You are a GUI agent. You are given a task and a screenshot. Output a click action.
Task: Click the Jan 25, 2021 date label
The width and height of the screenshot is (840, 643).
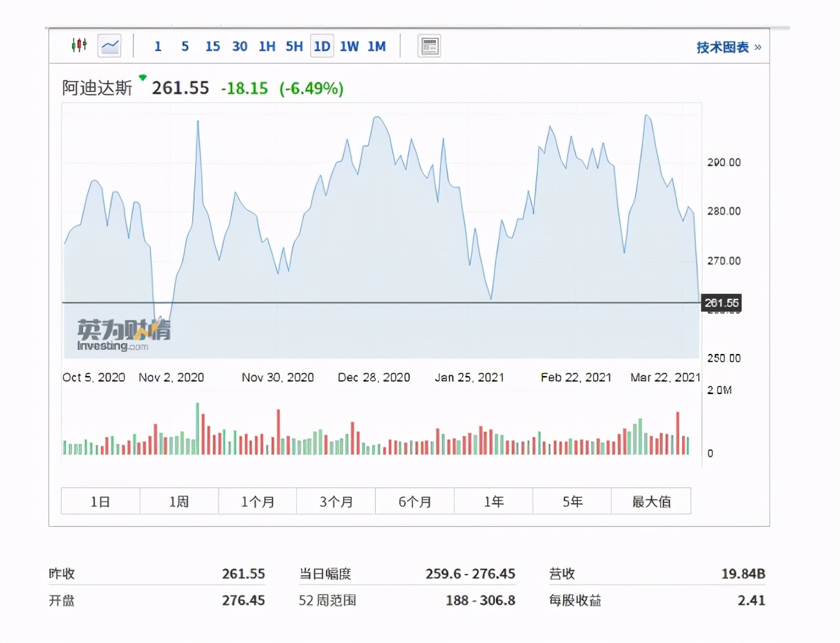(469, 378)
